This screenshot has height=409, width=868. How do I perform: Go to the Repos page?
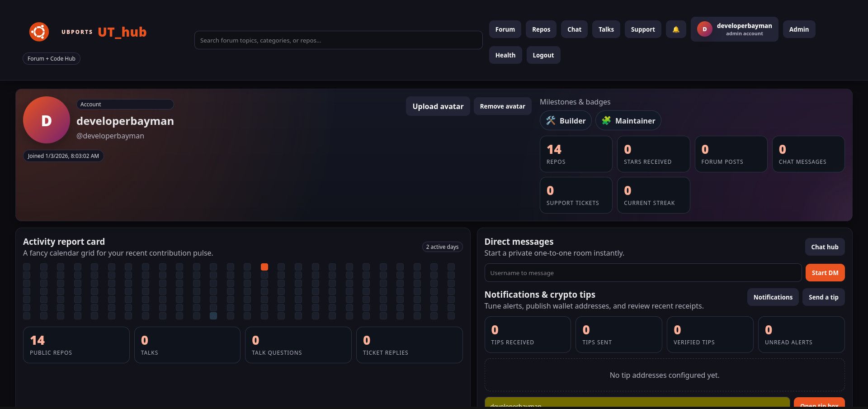tap(541, 29)
